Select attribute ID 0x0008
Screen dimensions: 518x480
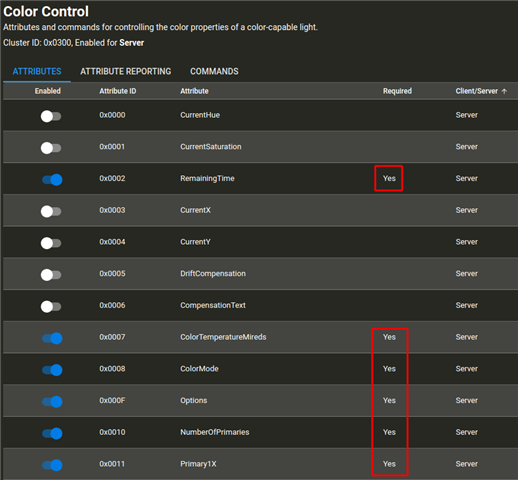112,369
